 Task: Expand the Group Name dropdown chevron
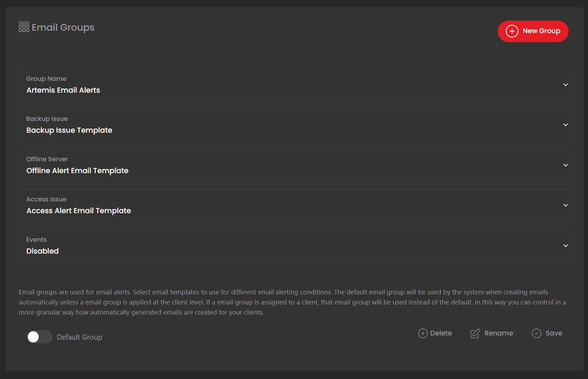coord(565,85)
